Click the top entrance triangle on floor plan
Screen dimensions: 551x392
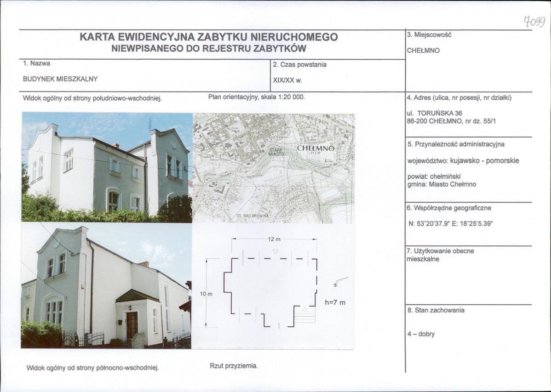pyautogui.click(x=275, y=251)
